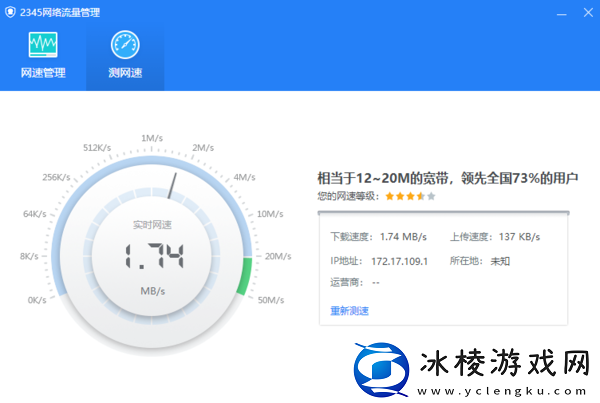Click the gauge needle pointer
The width and height of the screenshot is (600, 403).
click(172, 186)
